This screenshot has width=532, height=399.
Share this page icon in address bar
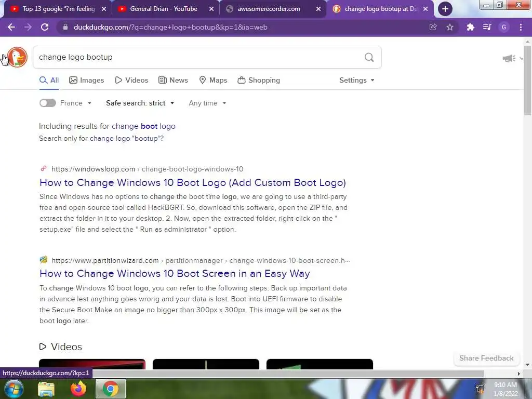pyautogui.click(x=433, y=27)
